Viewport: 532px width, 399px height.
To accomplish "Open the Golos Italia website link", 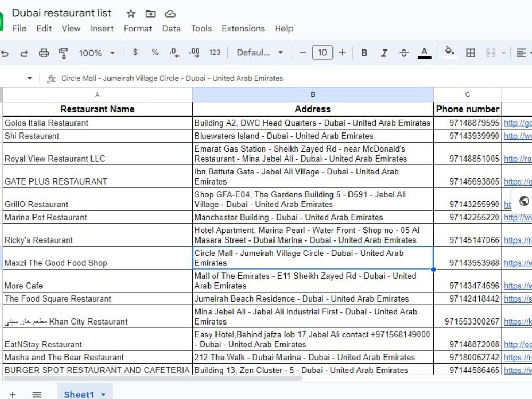I will pos(518,123).
